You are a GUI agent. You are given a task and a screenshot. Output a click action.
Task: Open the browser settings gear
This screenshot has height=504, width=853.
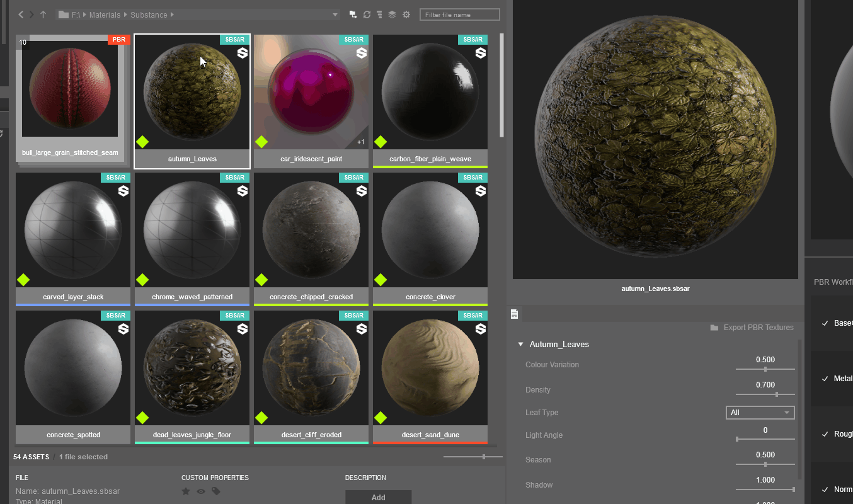point(406,14)
